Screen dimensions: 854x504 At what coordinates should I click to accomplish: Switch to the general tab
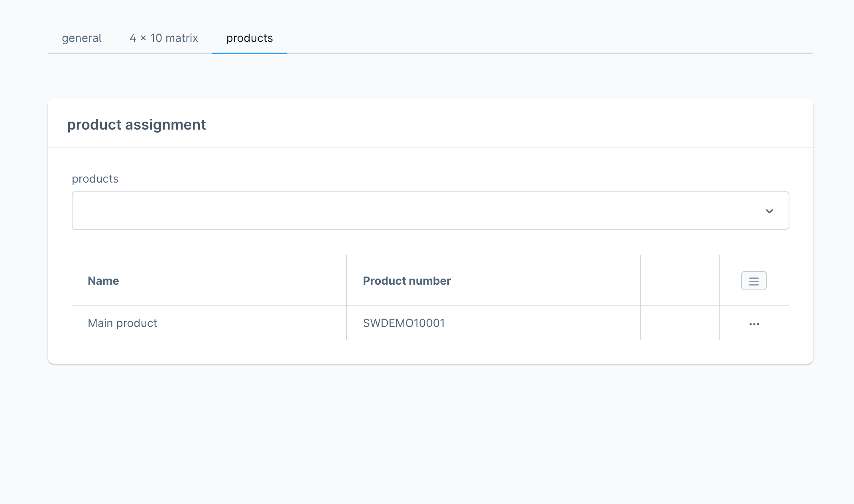[x=82, y=38]
